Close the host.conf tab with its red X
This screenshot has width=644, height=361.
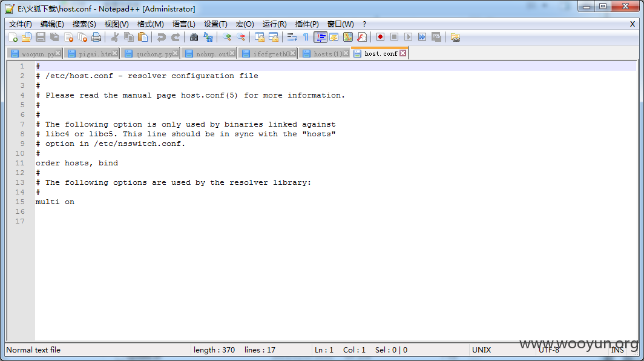point(403,53)
